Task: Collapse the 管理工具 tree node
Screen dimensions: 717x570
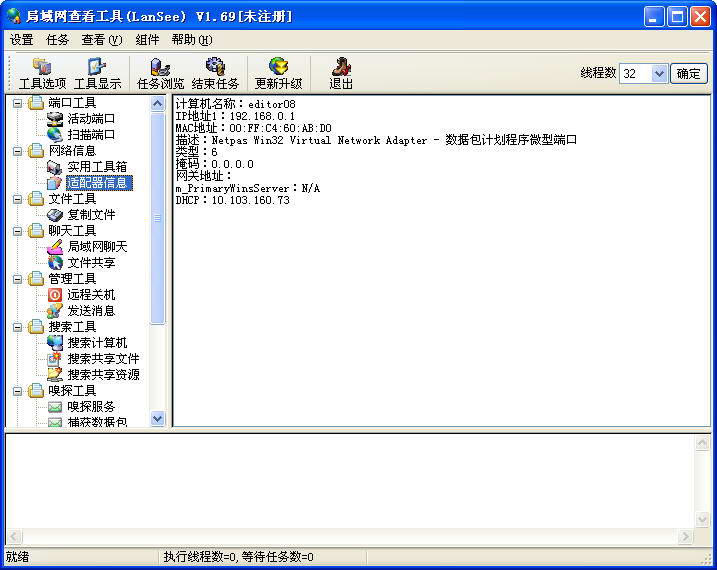Action: [17, 279]
